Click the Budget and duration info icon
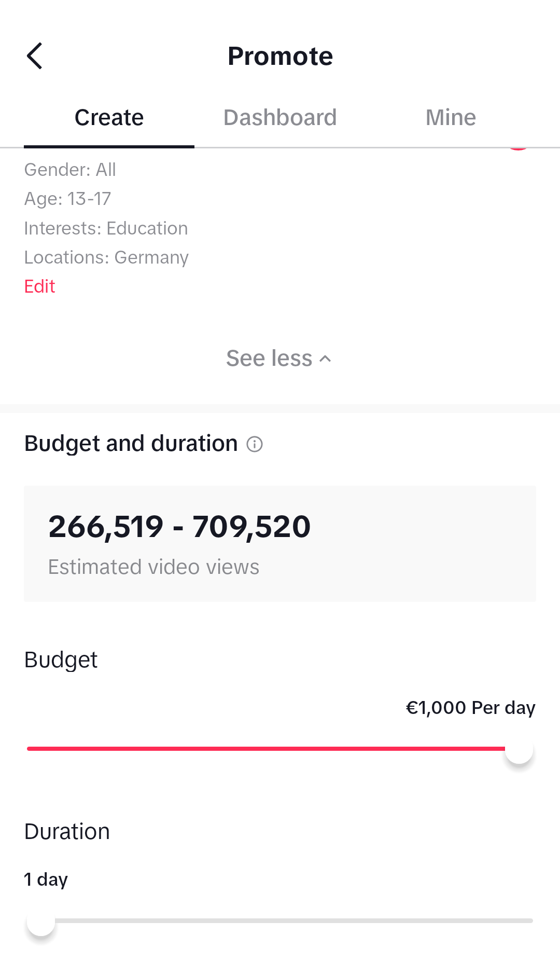The image size is (560, 976). click(x=255, y=444)
